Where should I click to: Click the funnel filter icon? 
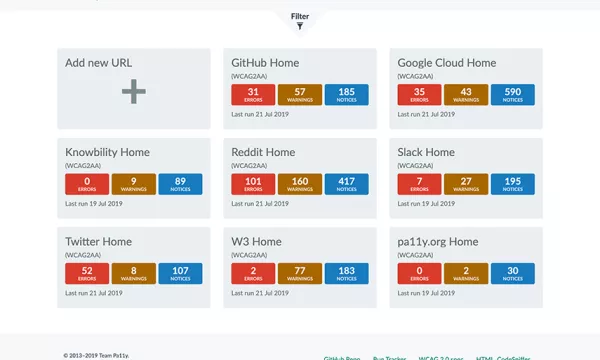(x=300, y=26)
